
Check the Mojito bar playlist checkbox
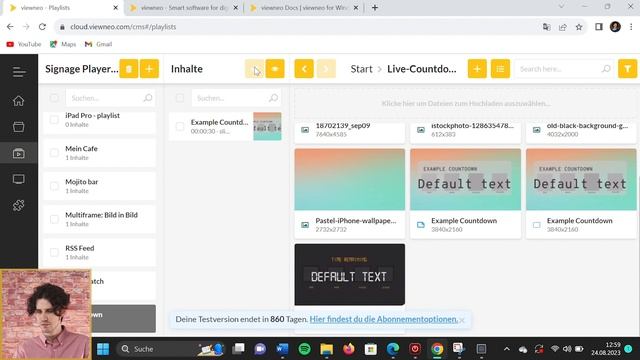tap(54, 186)
